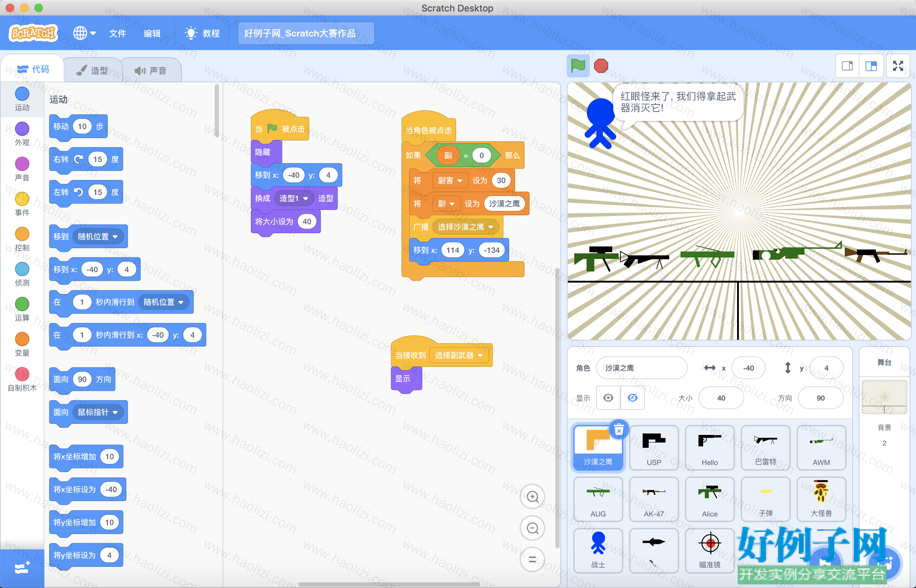Select the 战士 warrior sprite
Viewport: 916px width, 588px height.
coord(598,550)
